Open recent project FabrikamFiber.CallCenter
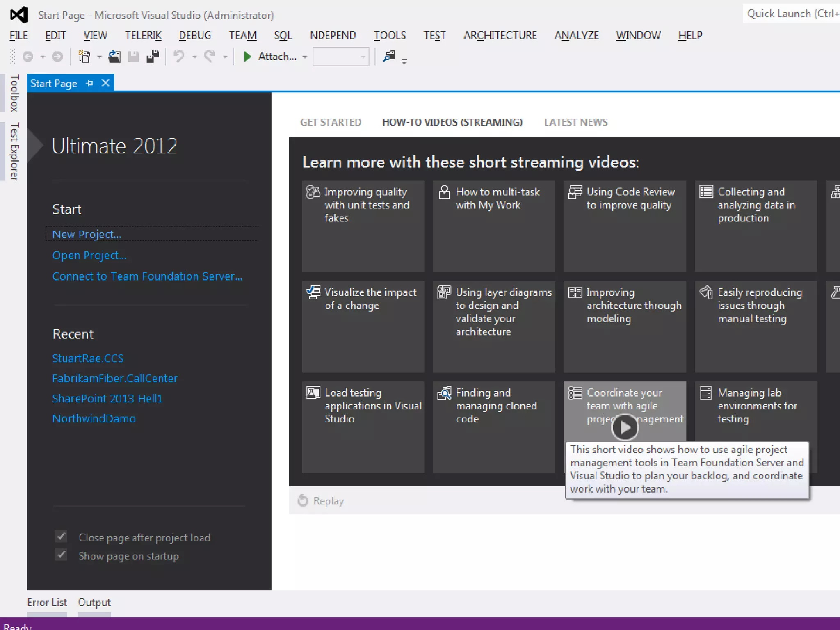 [x=115, y=378]
